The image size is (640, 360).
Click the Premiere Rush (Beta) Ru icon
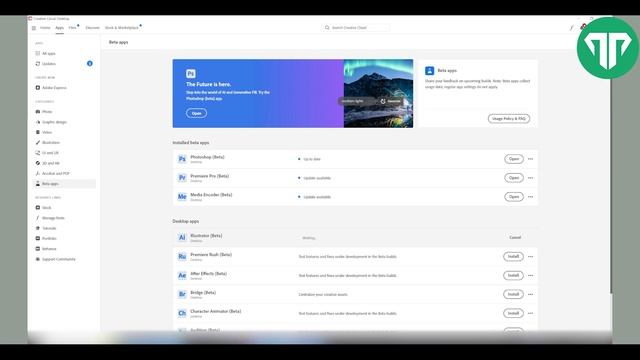182,256
